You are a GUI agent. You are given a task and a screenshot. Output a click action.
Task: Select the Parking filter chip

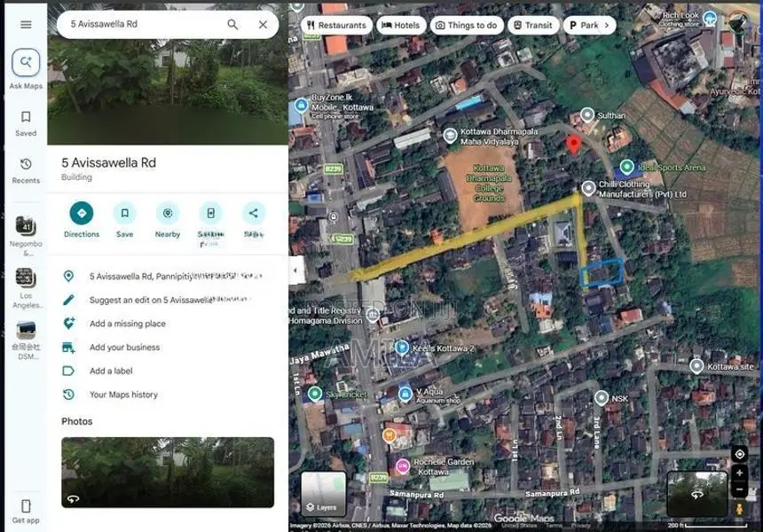point(584,26)
